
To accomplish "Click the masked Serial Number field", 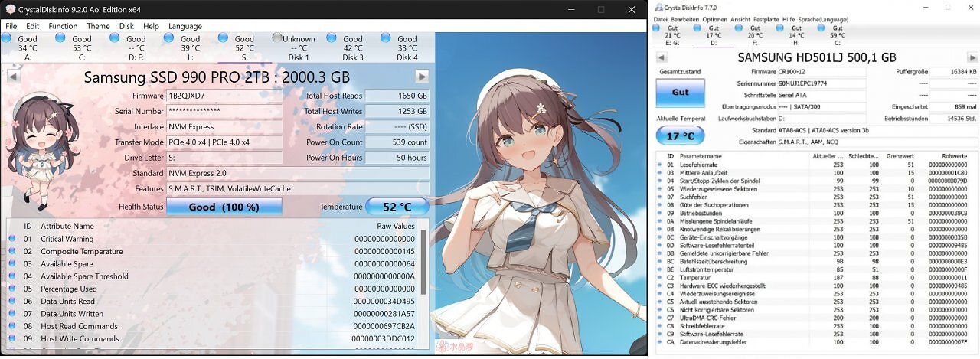I will [x=224, y=111].
